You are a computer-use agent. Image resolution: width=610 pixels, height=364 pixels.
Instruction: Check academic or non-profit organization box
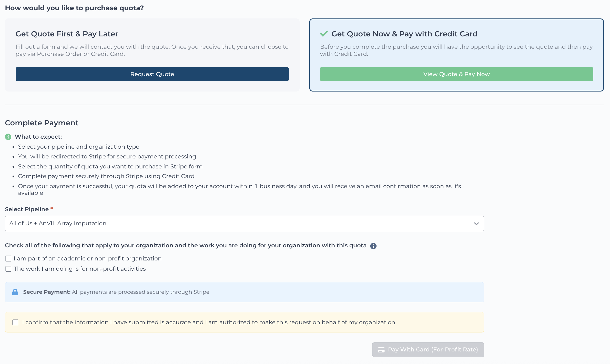[x=8, y=259]
